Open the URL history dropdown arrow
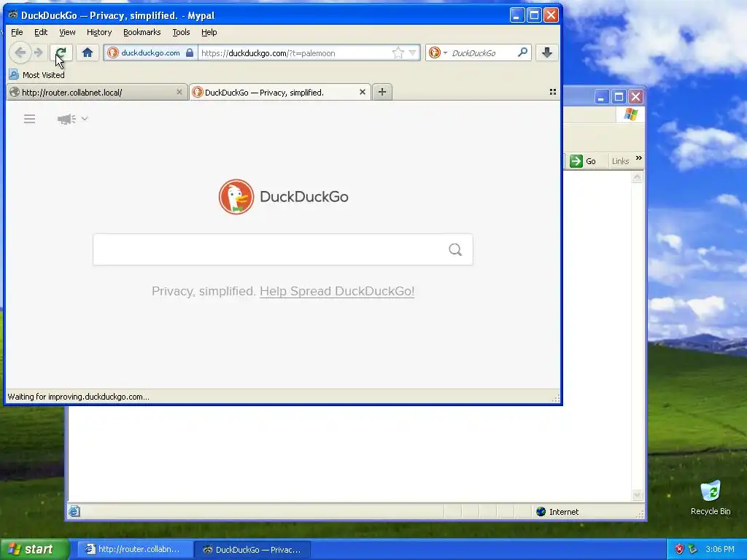The image size is (747, 560). coord(413,52)
